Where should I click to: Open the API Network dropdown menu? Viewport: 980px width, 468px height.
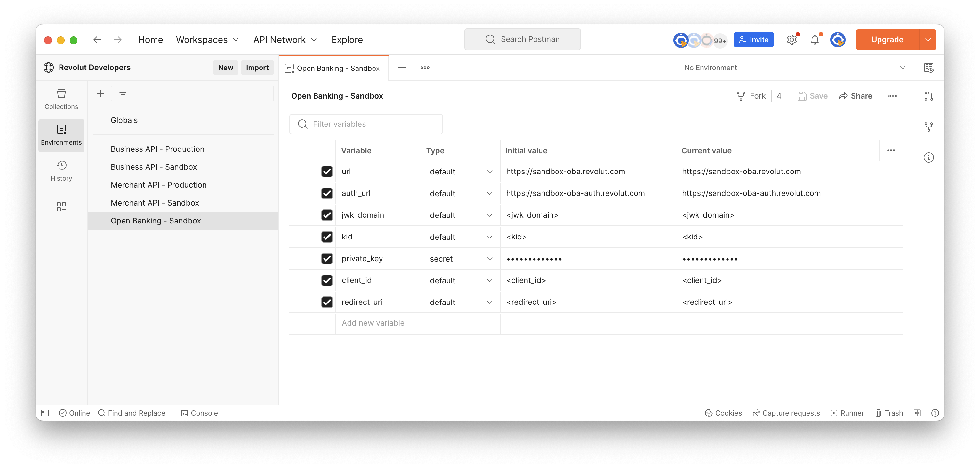(x=285, y=40)
